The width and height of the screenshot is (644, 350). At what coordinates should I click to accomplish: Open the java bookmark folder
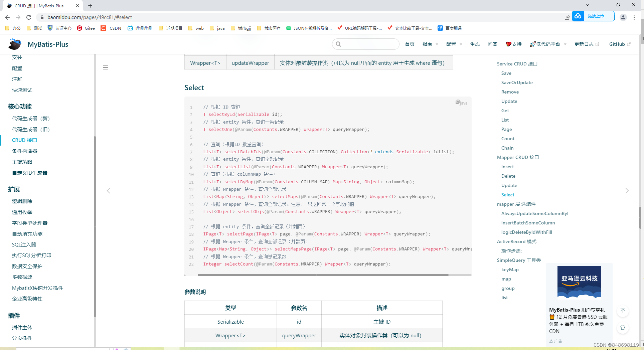tap(217, 28)
